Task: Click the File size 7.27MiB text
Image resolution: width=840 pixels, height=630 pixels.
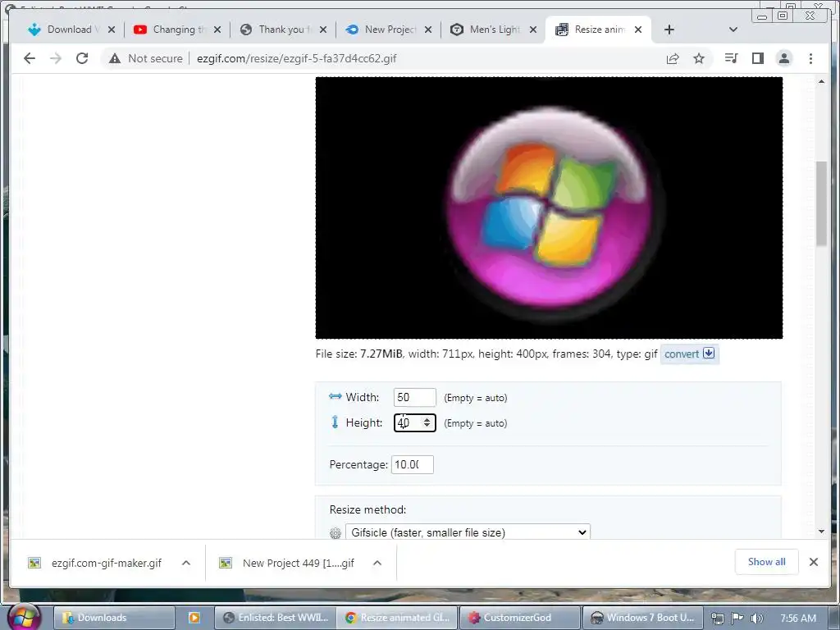Action: coord(359,354)
